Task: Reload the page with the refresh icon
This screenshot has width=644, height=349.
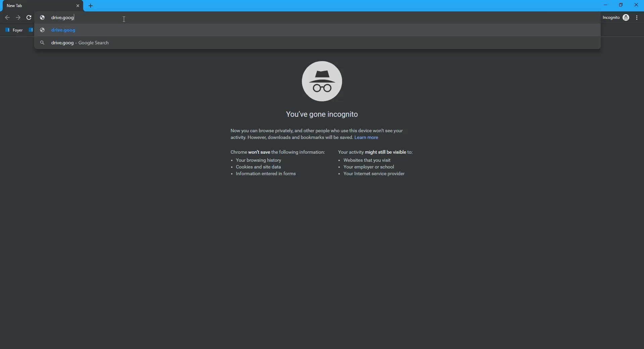Action: click(29, 17)
